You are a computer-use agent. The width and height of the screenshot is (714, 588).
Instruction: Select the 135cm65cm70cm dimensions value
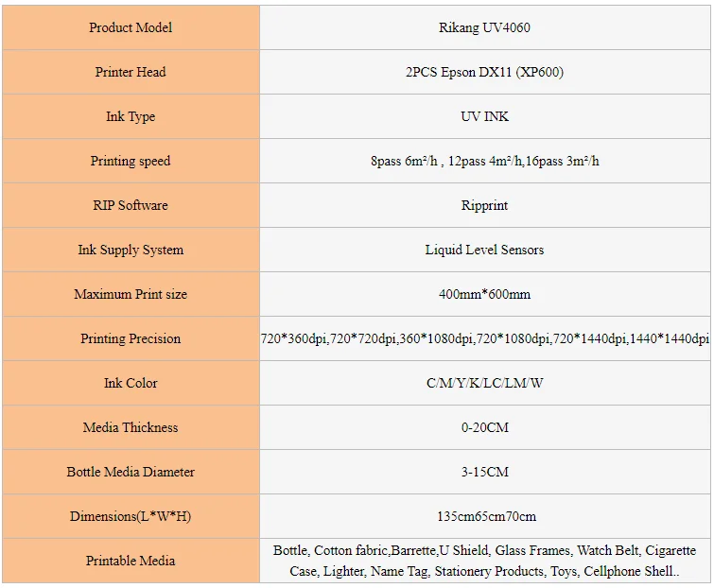click(484, 516)
